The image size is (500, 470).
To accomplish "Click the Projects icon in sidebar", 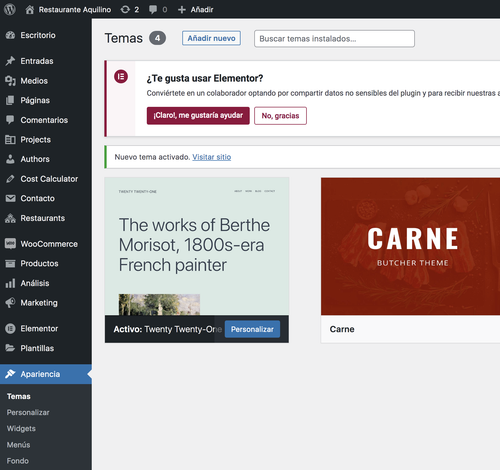I will click(10, 140).
